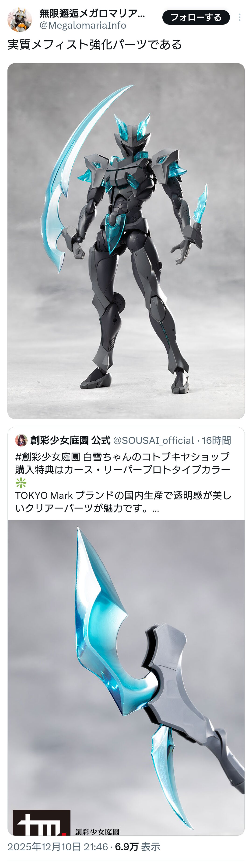Click the フォローする follow button
252x868 pixels.
(196, 17)
